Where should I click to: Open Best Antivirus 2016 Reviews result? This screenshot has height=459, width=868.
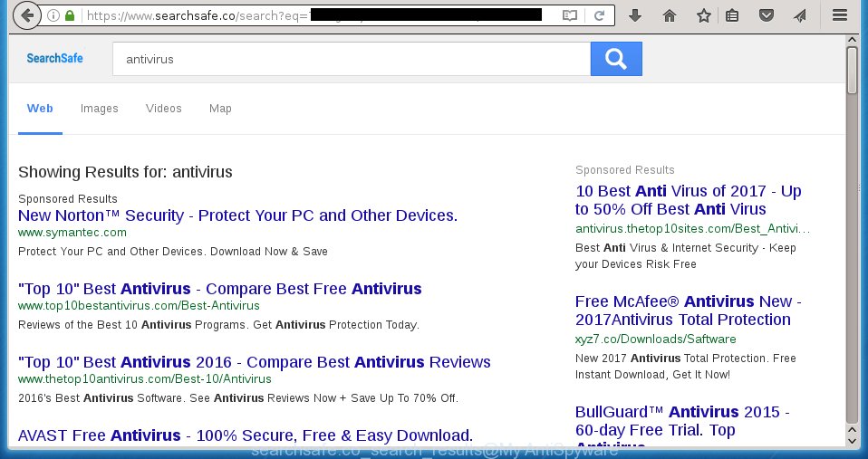pyautogui.click(x=254, y=362)
